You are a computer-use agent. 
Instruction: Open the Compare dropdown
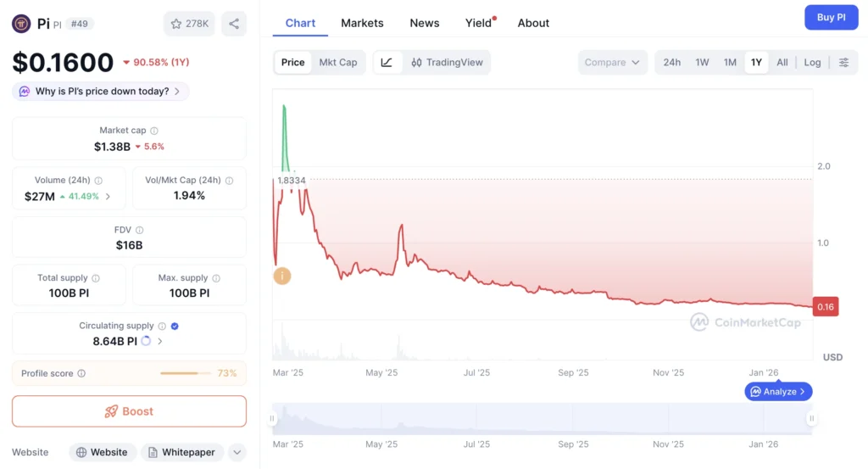coord(612,63)
